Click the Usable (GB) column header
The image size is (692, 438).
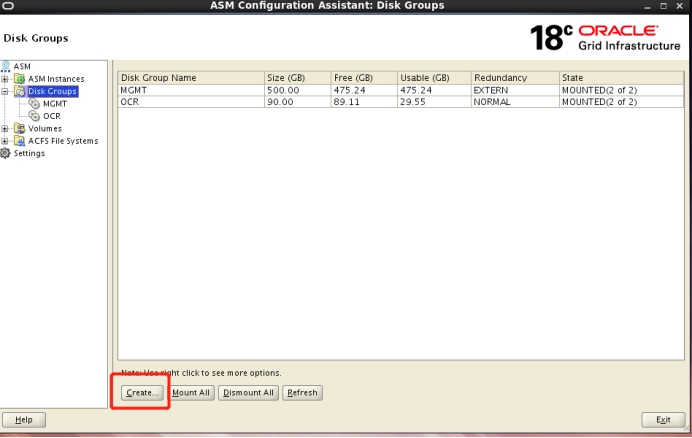point(434,78)
